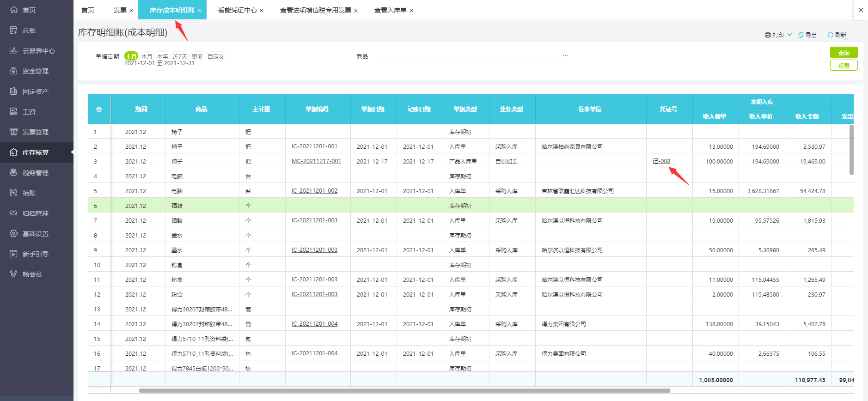Open 云报表中心 chart icon in sidebar
Screen dimensions: 868x401
(13, 51)
